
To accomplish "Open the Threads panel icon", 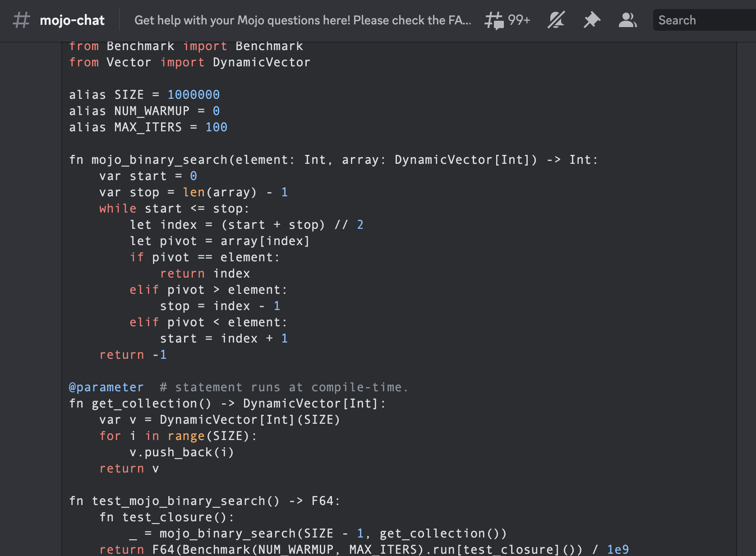I will 494,20.
